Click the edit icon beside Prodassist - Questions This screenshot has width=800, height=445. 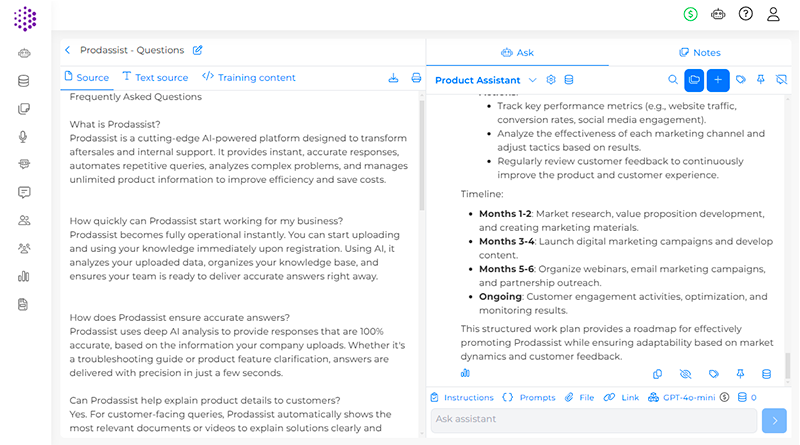(197, 50)
